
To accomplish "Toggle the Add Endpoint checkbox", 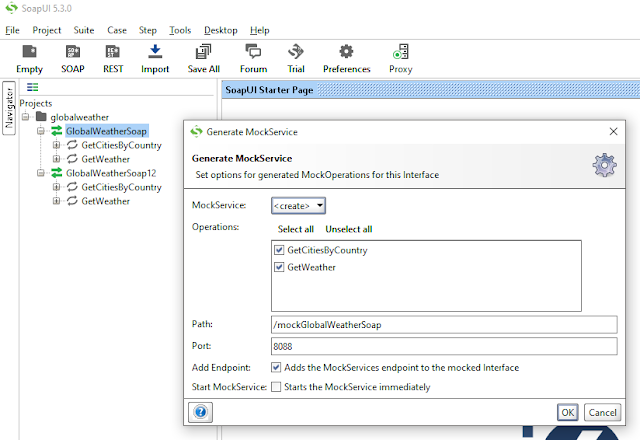I will pyautogui.click(x=276, y=367).
